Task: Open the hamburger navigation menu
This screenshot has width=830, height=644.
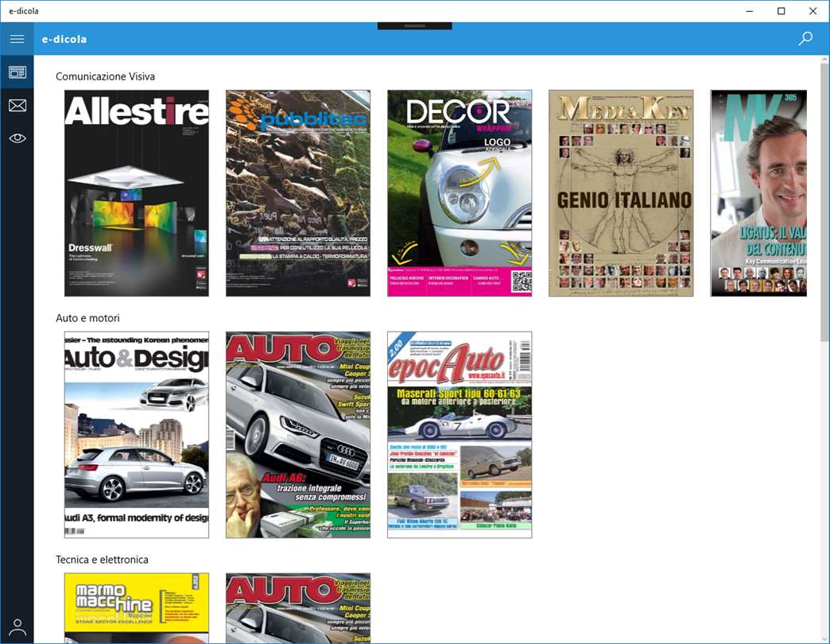Action: (17, 39)
